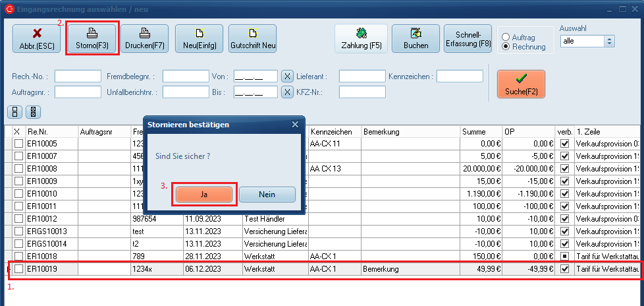This screenshot has height=306, width=644.
Task: Select the Rechnung radio button
Action: [506, 47]
